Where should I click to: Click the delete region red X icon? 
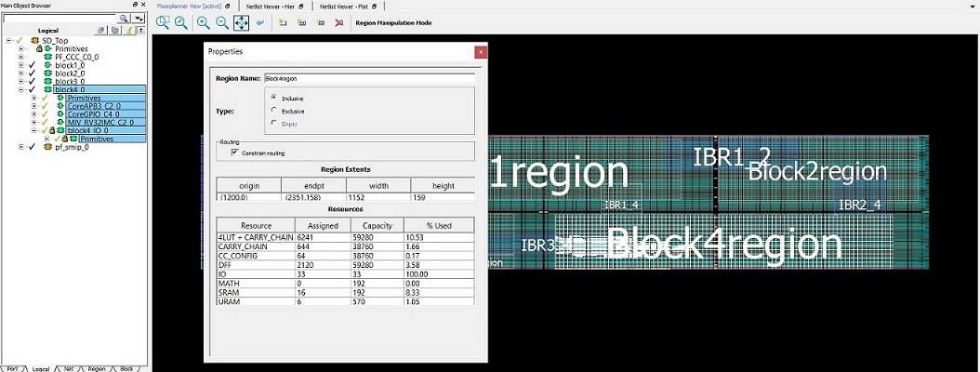(x=338, y=22)
